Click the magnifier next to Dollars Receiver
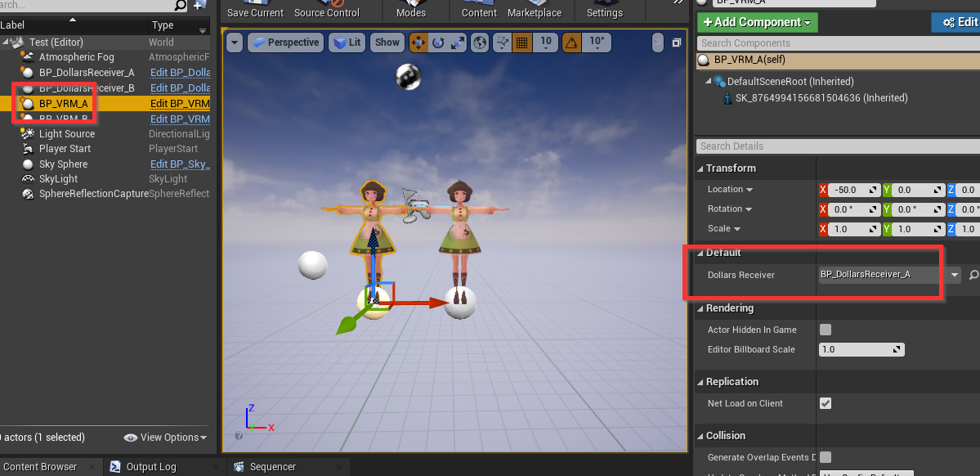The width and height of the screenshot is (980, 476). pyautogui.click(x=973, y=276)
